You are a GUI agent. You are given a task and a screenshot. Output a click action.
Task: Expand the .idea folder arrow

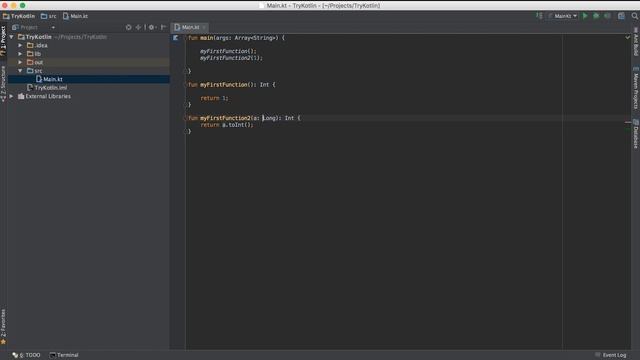(20, 45)
